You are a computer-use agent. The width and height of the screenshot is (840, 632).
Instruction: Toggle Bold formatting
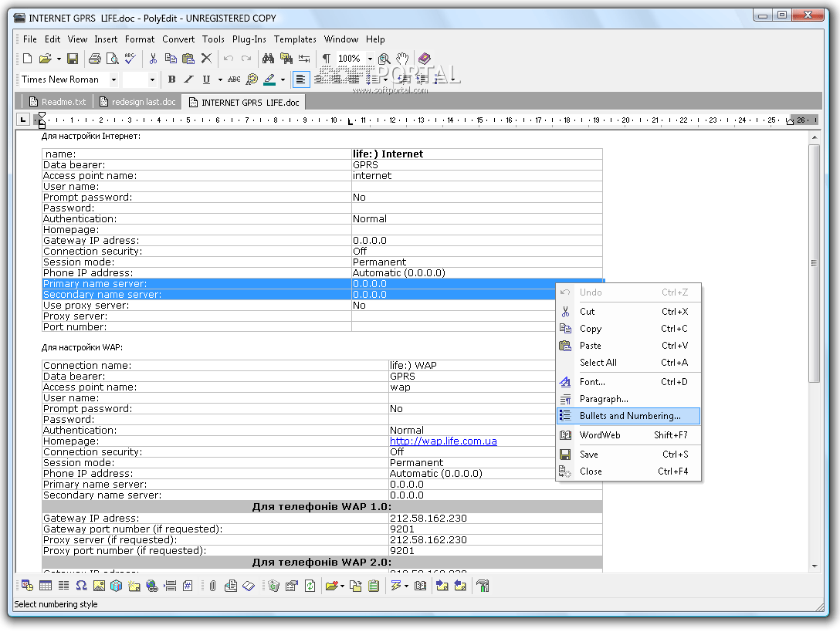171,79
